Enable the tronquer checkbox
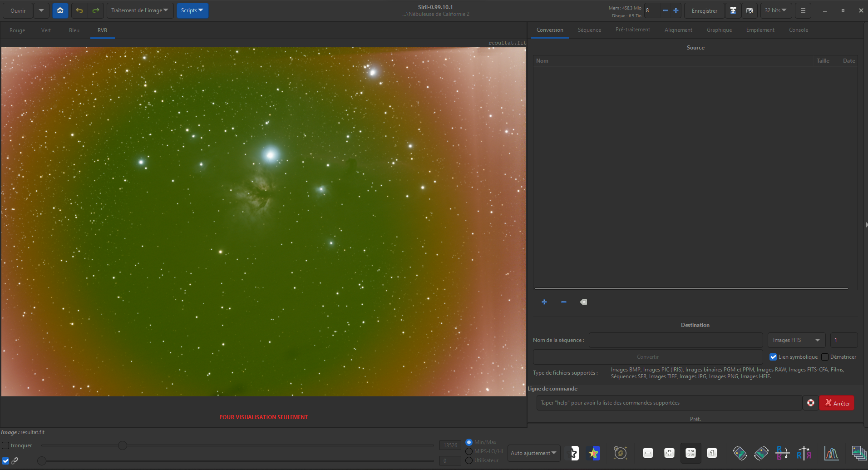868x470 pixels. tap(5, 445)
